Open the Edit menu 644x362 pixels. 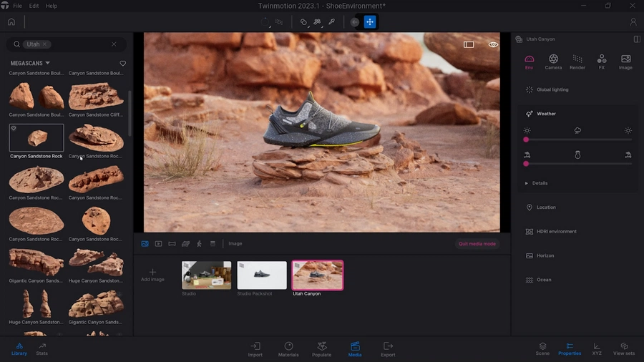34,6
